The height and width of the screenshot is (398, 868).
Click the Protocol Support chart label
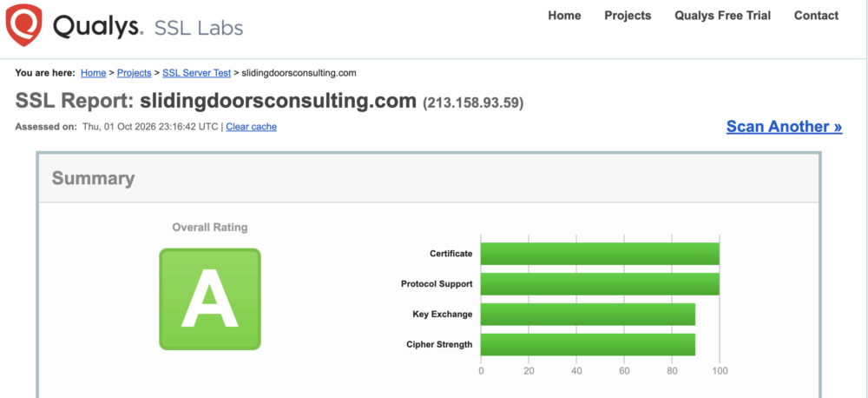[x=437, y=284]
